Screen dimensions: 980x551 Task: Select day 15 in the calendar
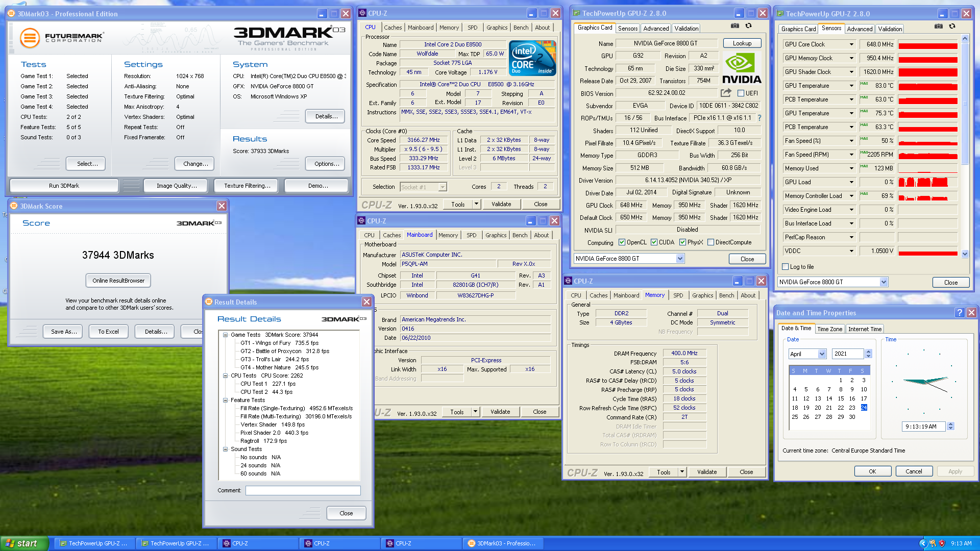point(841,398)
